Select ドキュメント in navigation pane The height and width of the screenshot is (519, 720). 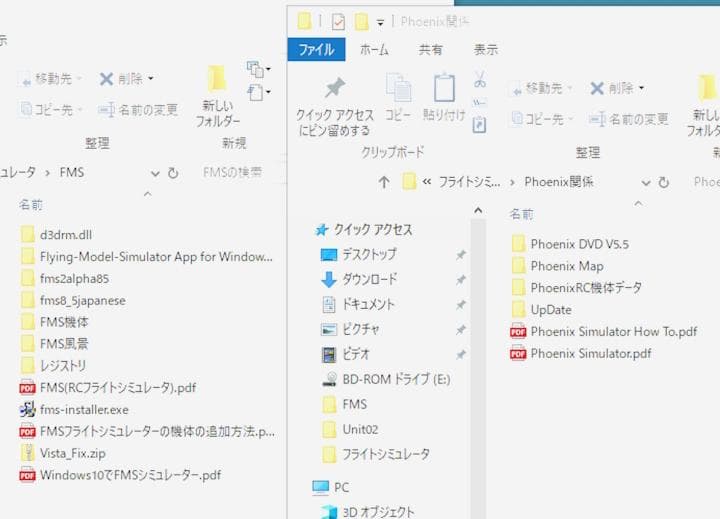click(358, 304)
